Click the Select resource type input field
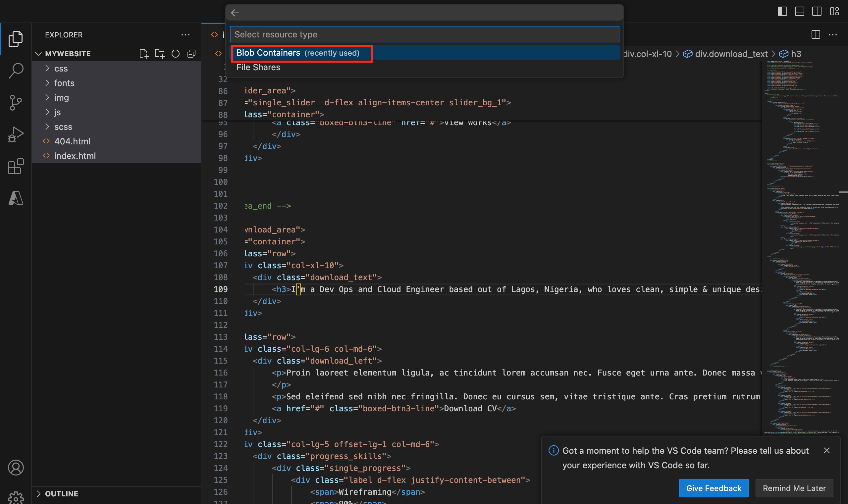The image size is (848, 504). click(424, 34)
